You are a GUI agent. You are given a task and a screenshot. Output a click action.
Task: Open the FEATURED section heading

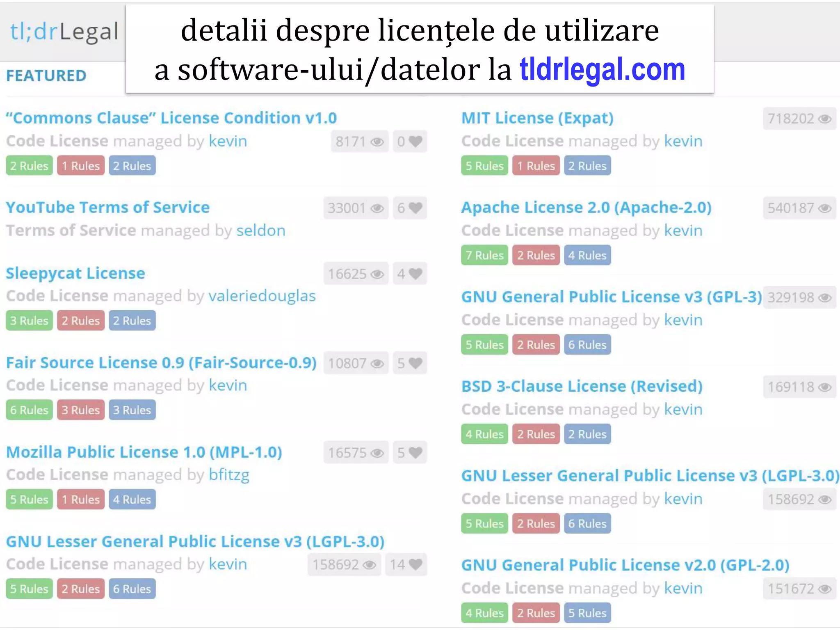coord(46,76)
